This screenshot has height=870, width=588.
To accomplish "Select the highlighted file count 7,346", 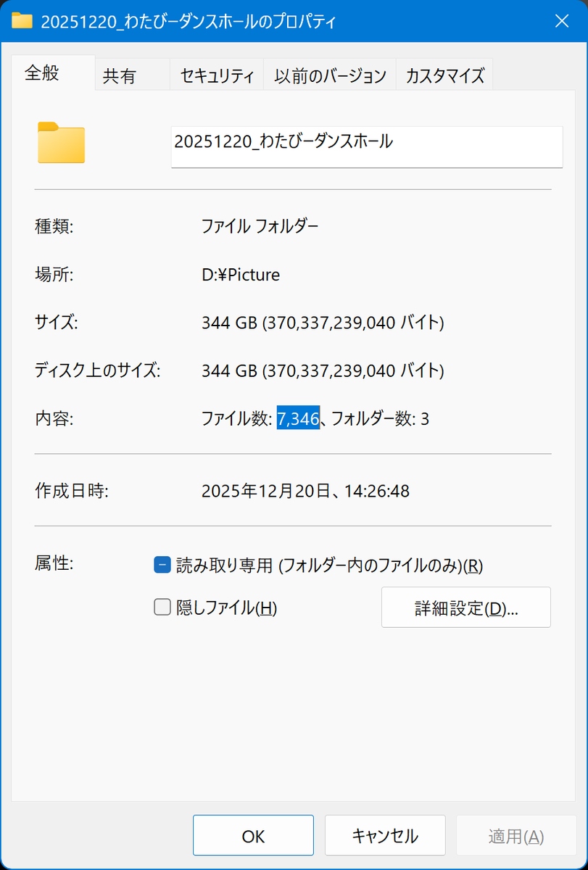I will [297, 418].
